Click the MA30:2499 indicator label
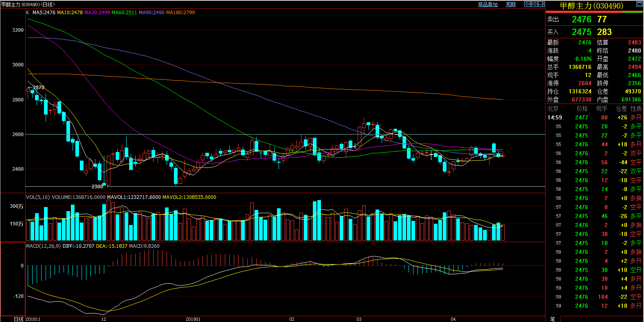The height and width of the screenshot is (322, 644). tap(97, 13)
